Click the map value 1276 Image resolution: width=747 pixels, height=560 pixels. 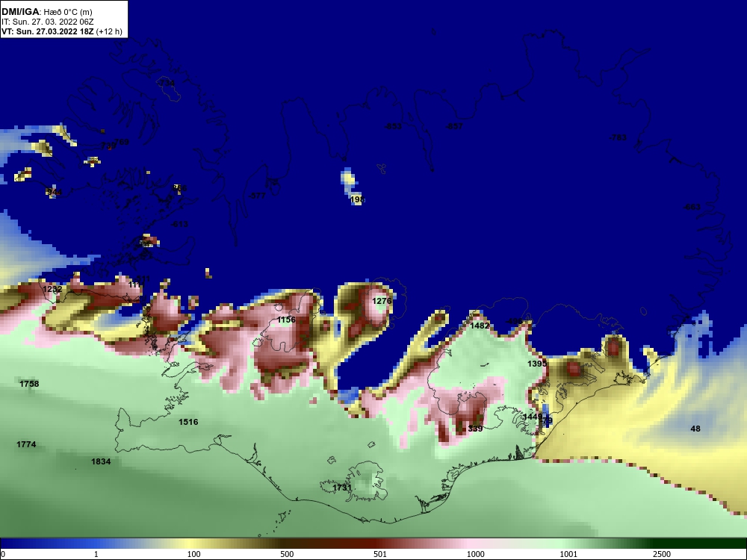pyautogui.click(x=382, y=301)
